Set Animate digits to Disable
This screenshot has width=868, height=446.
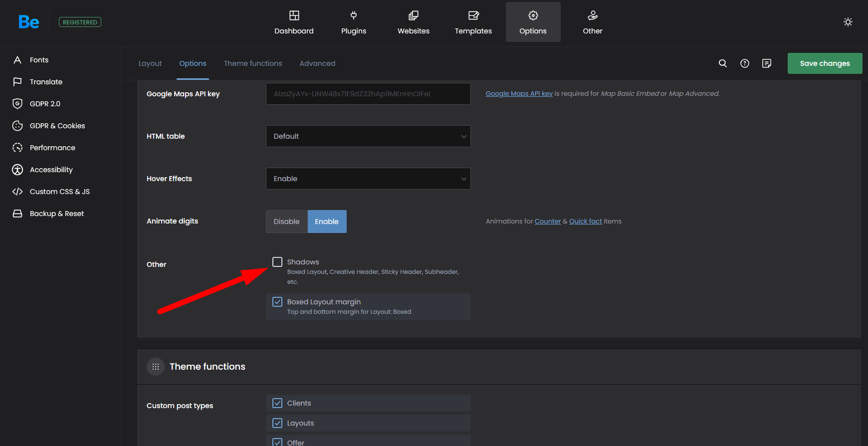(286, 222)
